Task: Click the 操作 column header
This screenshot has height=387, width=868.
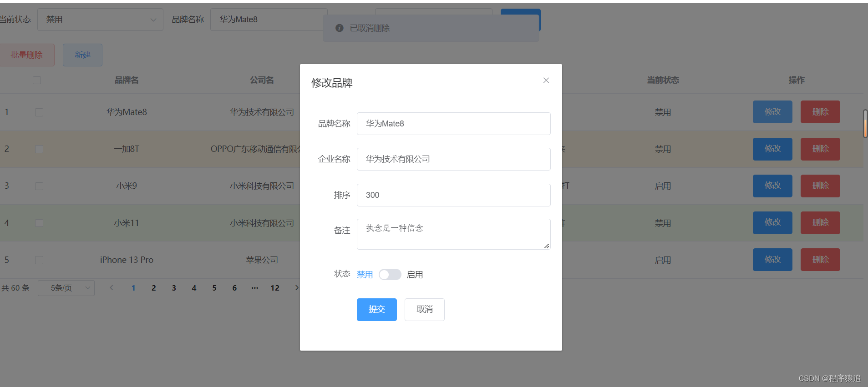Action: (x=797, y=80)
